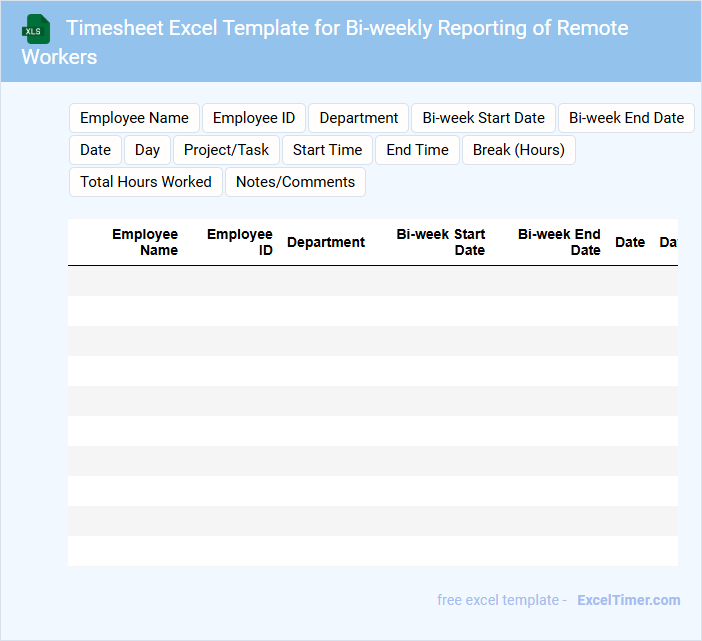Click the Employee ID column header
The width and height of the screenshot is (702, 641).
[x=240, y=242]
